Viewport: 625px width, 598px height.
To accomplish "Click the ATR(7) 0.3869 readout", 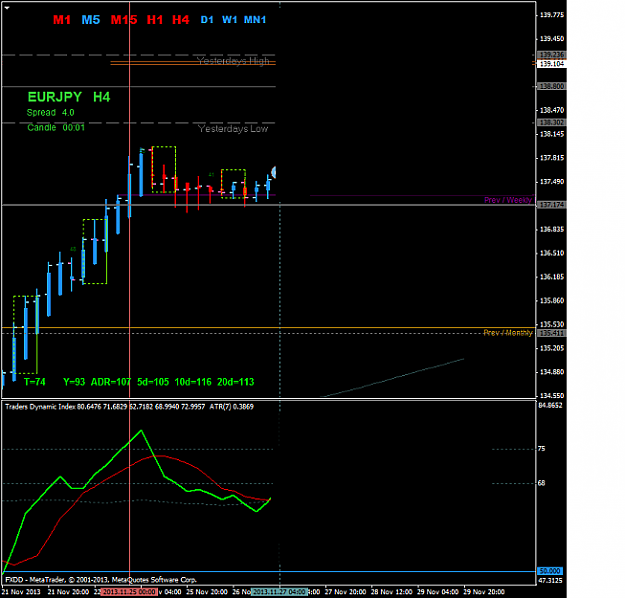I will [232, 407].
